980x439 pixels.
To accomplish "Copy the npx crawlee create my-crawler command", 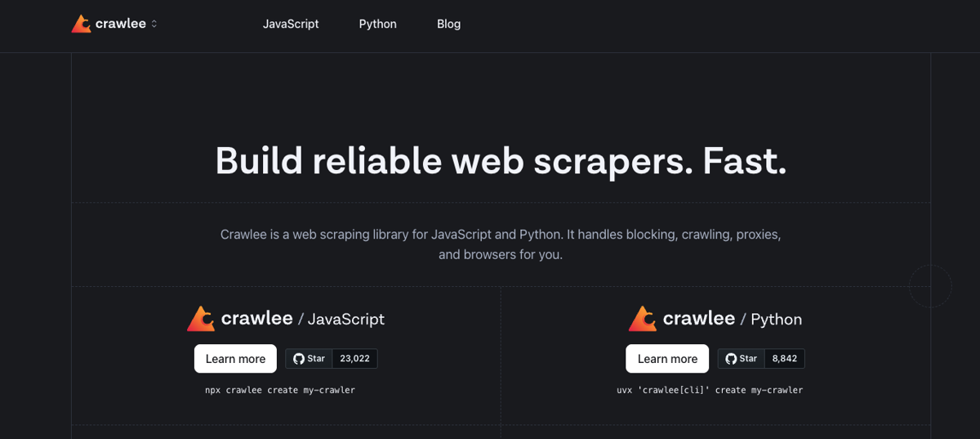I will coord(280,390).
